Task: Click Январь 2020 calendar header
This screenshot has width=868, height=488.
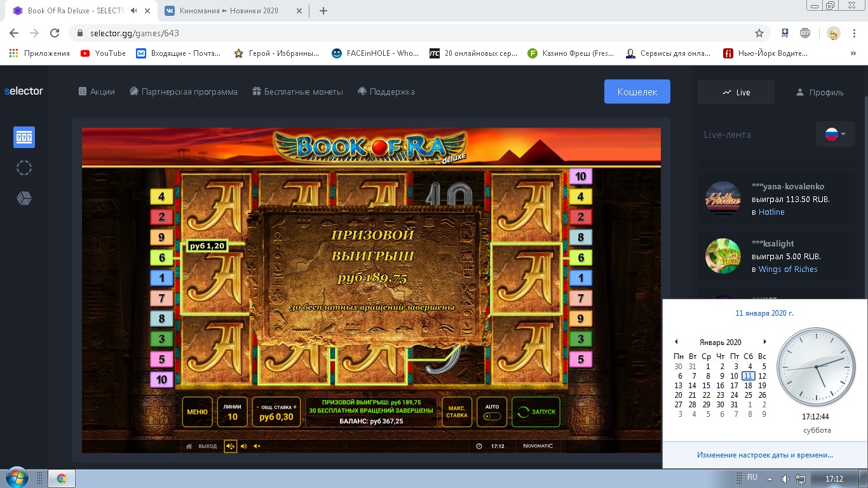Action: pos(720,342)
